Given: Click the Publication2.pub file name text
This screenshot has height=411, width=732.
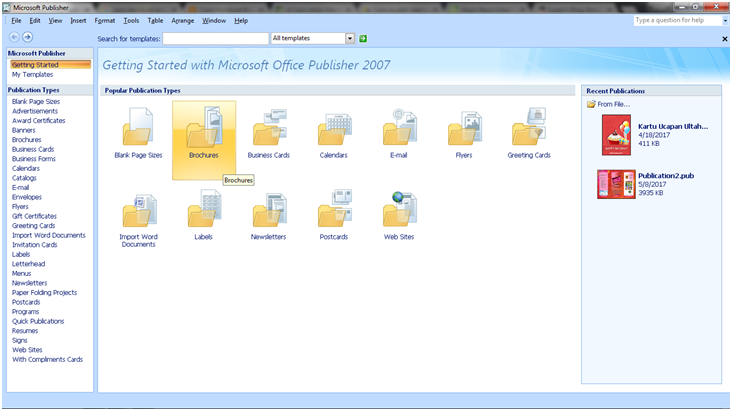Looking at the screenshot, I should 666,176.
